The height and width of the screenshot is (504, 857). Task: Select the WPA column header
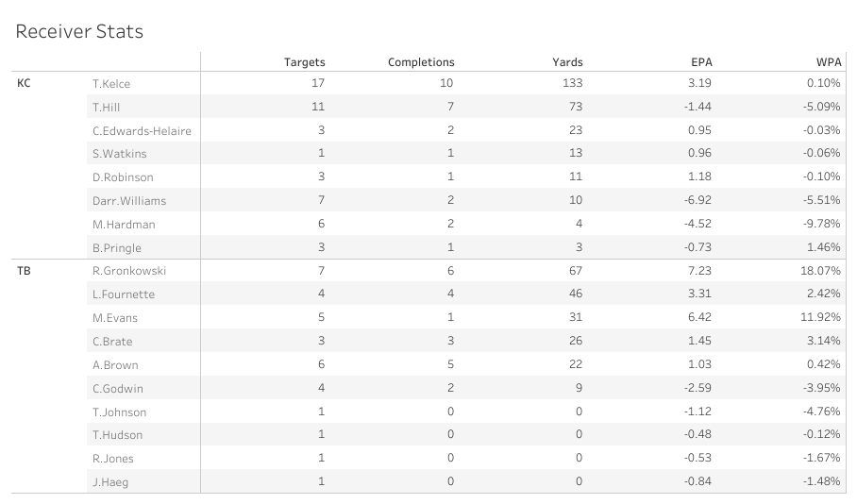coord(828,62)
